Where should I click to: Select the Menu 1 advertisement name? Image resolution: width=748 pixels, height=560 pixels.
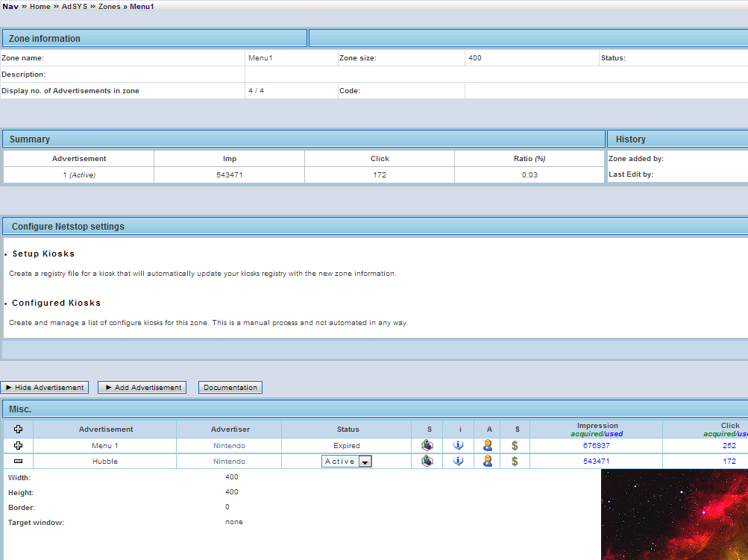tap(105, 445)
